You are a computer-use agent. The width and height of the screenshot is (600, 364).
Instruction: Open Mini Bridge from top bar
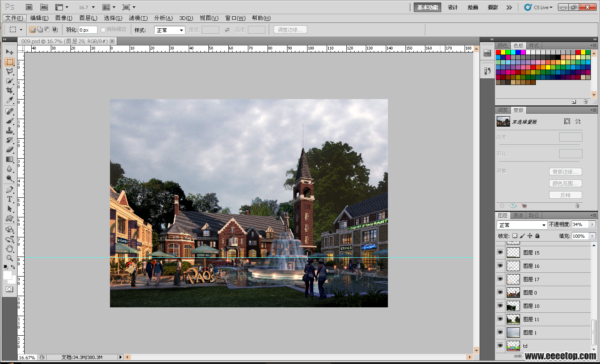(44, 7)
